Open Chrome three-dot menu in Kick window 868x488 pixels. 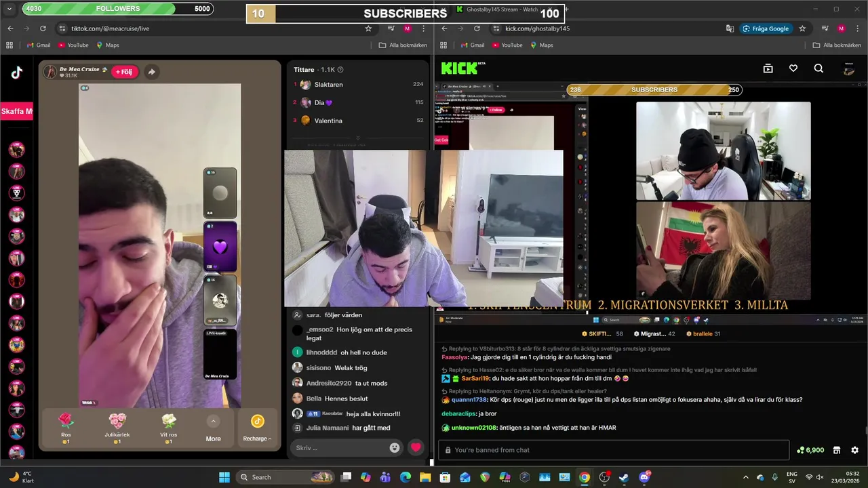click(x=858, y=28)
